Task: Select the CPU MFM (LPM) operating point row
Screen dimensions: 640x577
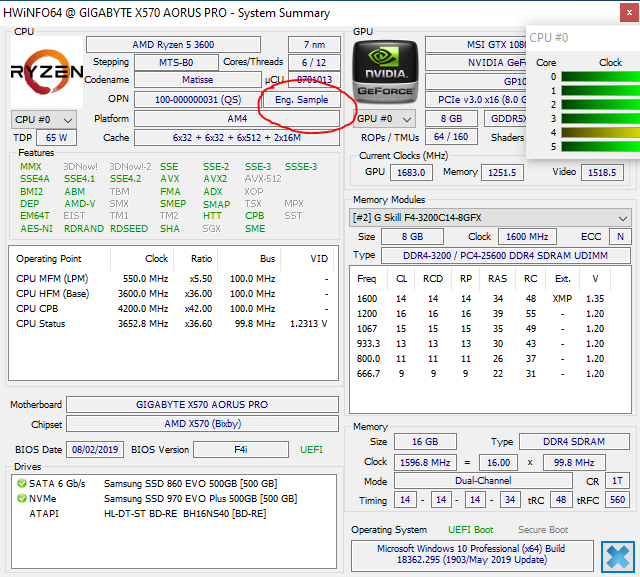Action: (x=172, y=279)
